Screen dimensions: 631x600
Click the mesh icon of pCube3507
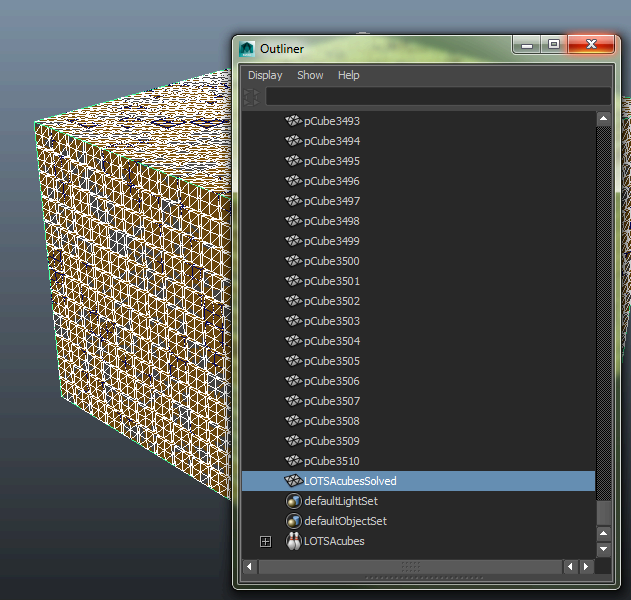coord(294,401)
